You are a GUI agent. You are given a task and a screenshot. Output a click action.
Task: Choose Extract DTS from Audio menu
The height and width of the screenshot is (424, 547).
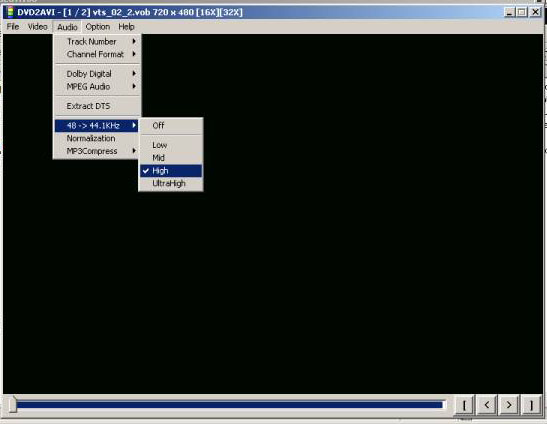(97, 106)
